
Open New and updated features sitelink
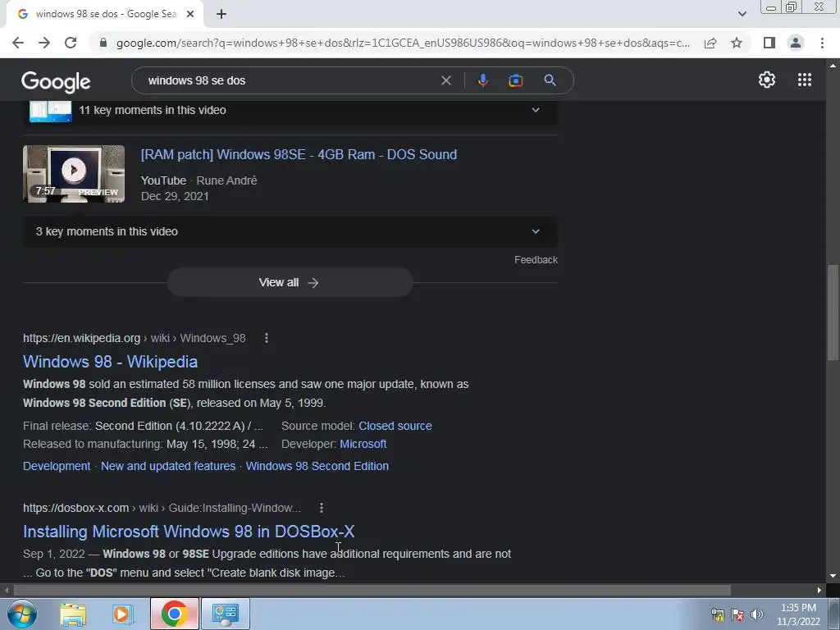click(168, 466)
